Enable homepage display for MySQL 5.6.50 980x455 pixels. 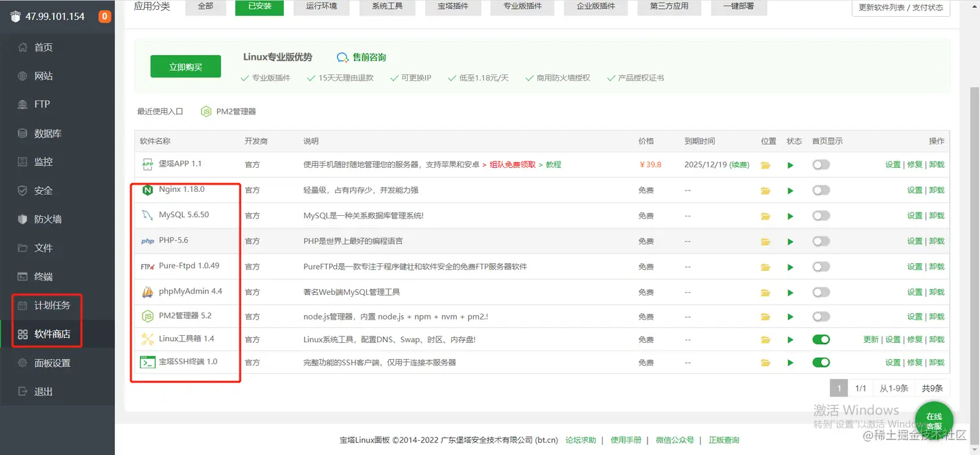821,215
